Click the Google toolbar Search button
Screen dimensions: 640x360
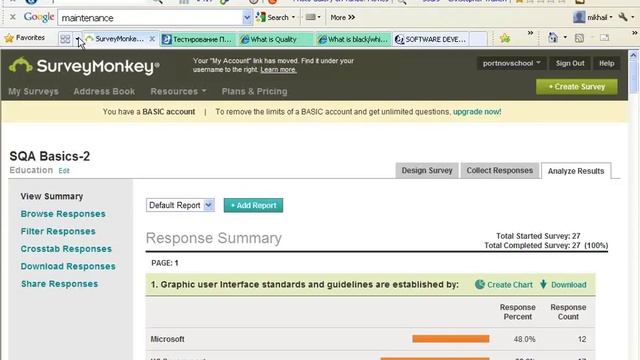(272, 17)
